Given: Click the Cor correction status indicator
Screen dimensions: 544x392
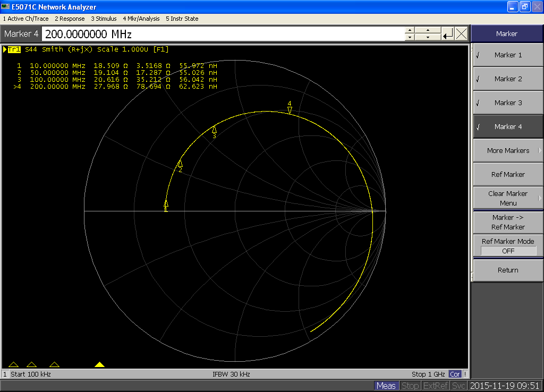Looking at the screenshot, I should click(455, 374).
